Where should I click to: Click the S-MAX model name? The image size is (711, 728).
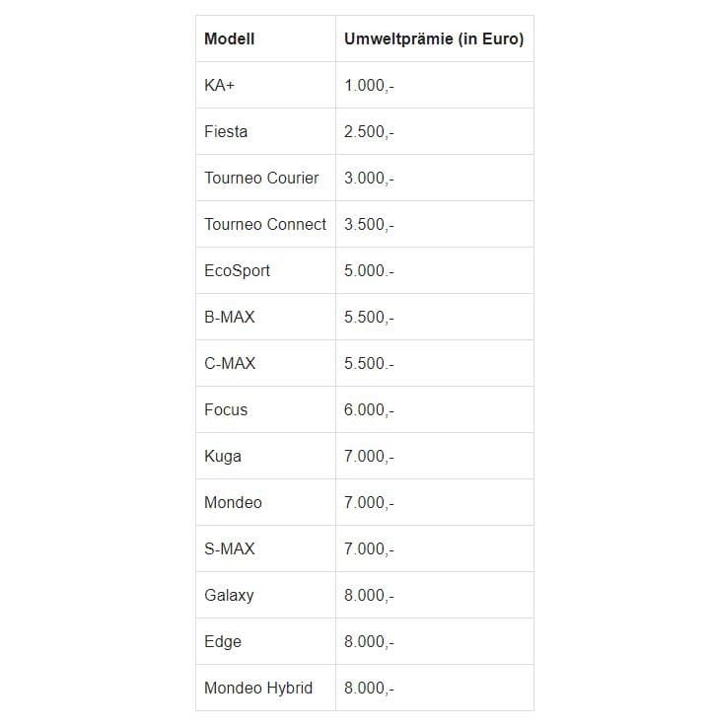(229, 548)
